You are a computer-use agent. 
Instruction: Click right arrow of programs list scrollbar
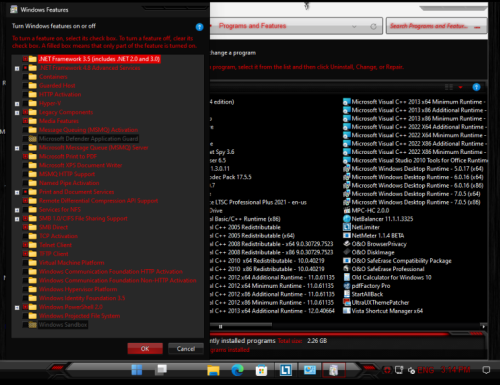pyautogui.click(x=483, y=326)
